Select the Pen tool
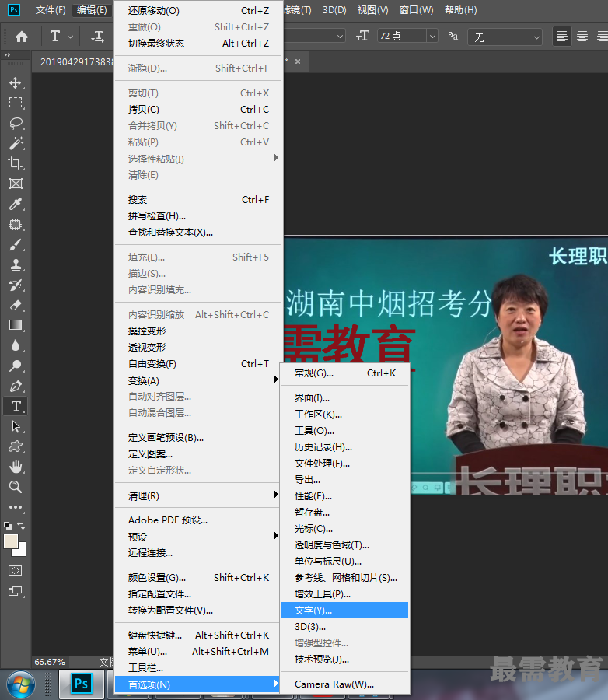This screenshot has width=608, height=700. coord(16,386)
